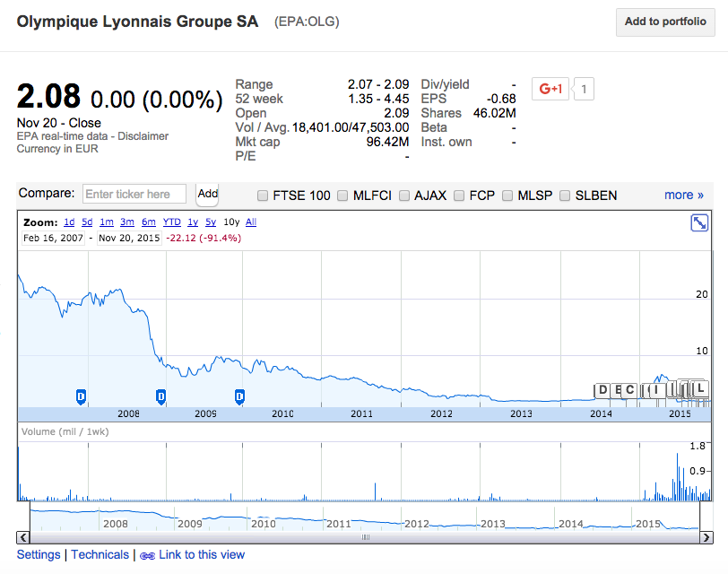728x574 pixels.
Task: Click the EPA:OLG ticker symbol
Action: pyautogui.click(x=307, y=22)
